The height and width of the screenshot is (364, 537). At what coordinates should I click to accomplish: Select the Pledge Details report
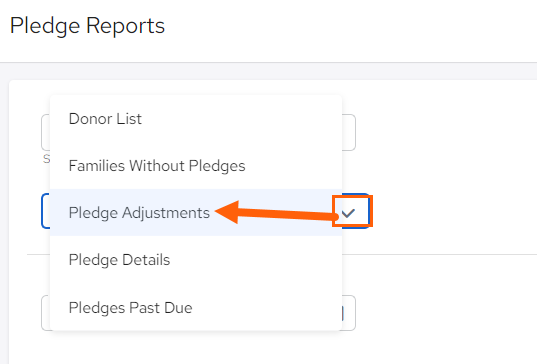[x=196, y=260]
